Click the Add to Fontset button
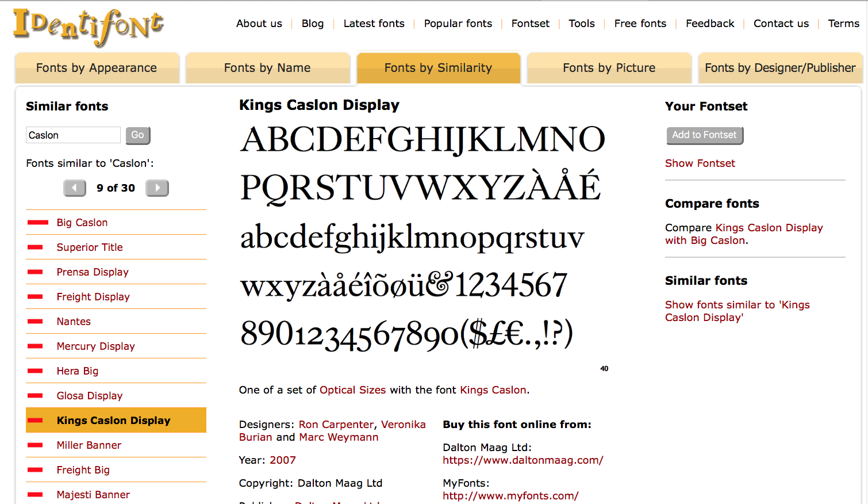The height and width of the screenshot is (504, 868). [x=704, y=135]
